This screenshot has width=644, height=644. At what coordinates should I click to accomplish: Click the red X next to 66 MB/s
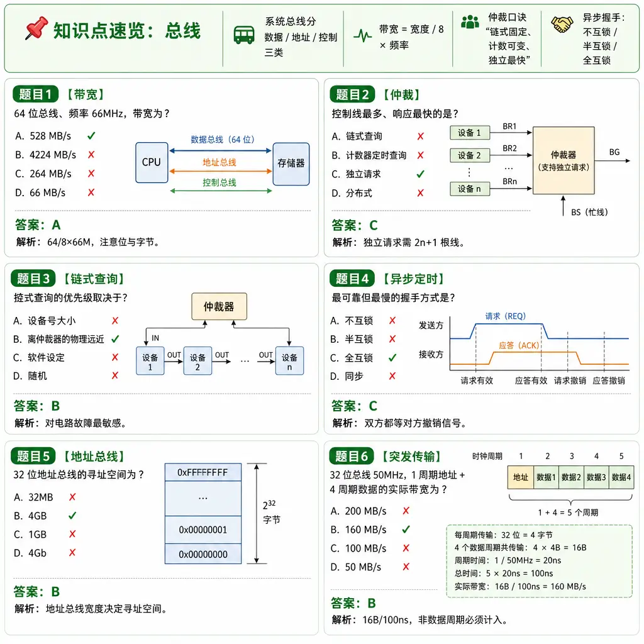click(91, 192)
